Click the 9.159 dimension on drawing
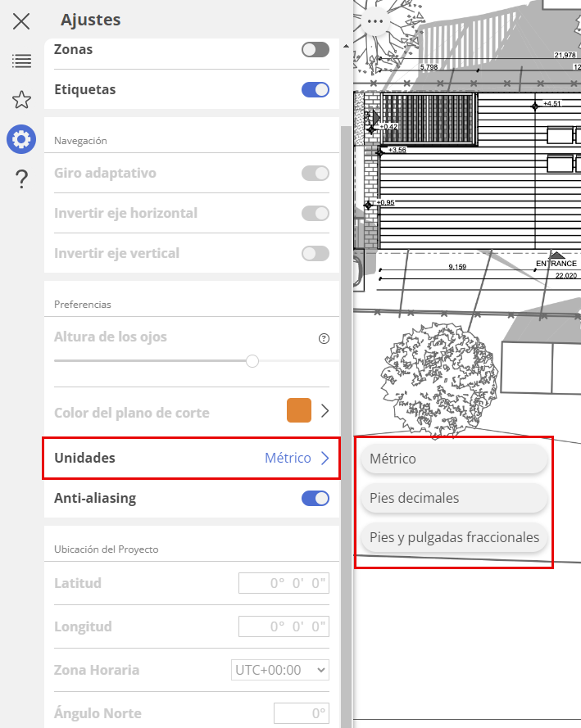This screenshot has height=728, width=581. [457, 267]
